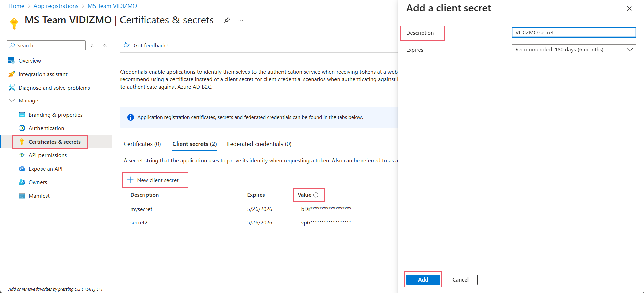
Task: Collapse the sidebar menu with double chevron
Action: pyautogui.click(x=105, y=45)
